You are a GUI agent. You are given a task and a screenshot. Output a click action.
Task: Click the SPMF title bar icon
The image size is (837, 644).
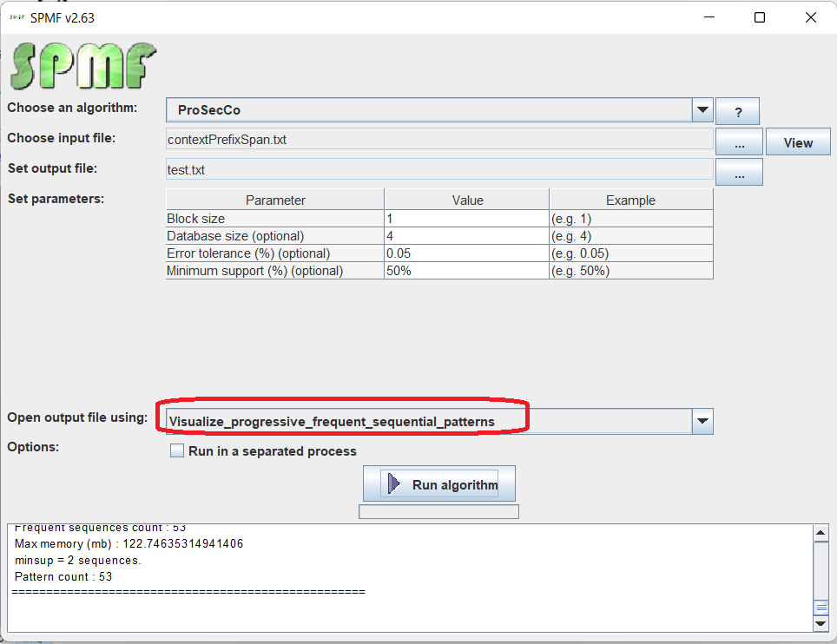[16, 17]
